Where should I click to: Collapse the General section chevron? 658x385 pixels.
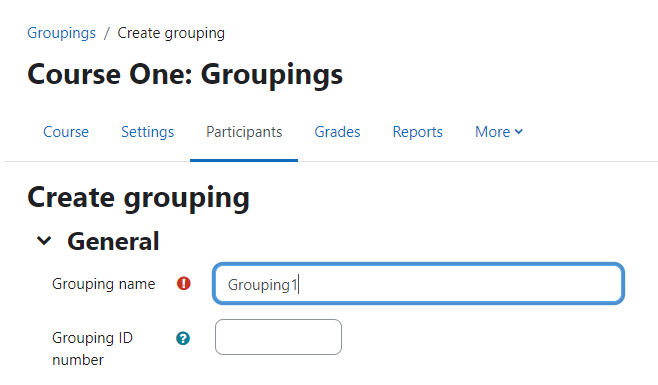[x=44, y=241]
